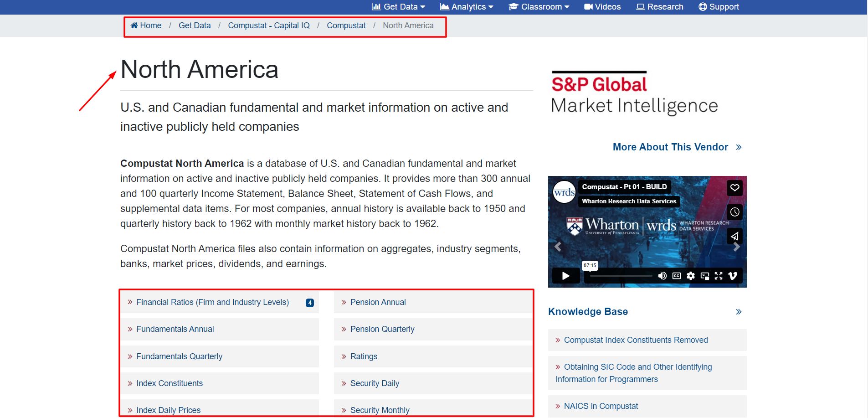Open Obtaining SIC Code article link
The width and height of the screenshot is (868, 418).
[x=634, y=373]
